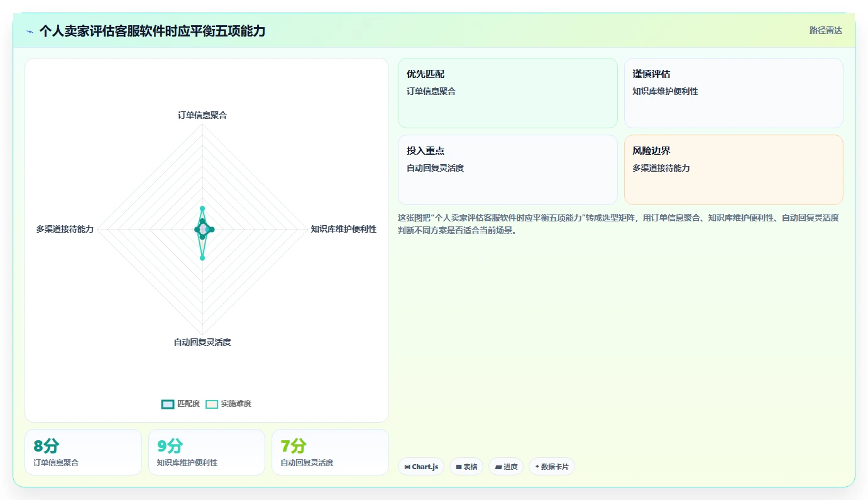Toggle the 实施难度 legend swatch
868x500 pixels.
pyautogui.click(x=212, y=404)
